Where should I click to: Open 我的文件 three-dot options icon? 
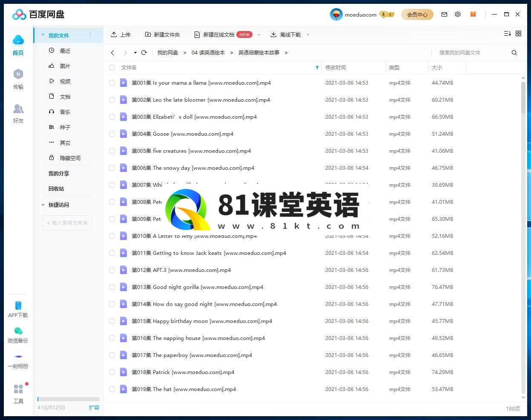point(90,35)
